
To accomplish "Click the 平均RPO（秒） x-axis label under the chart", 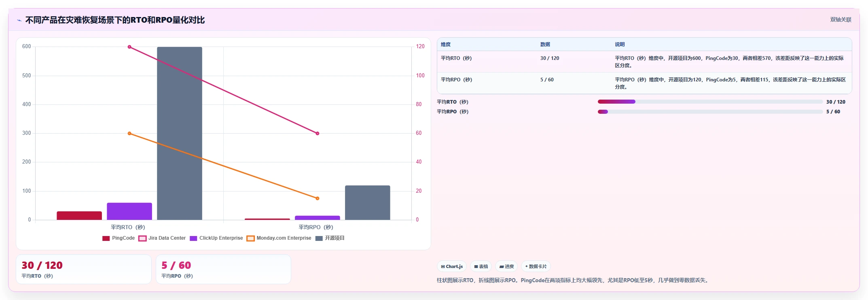I will click(x=316, y=228).
